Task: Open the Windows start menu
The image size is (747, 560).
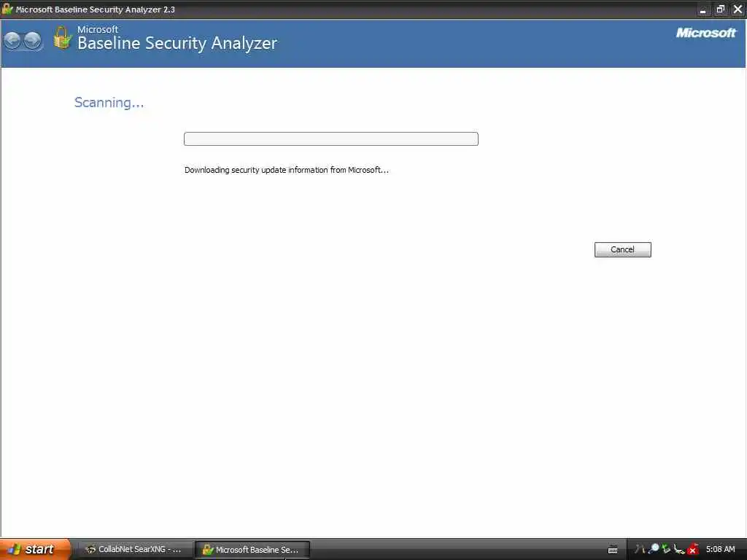Action: click(35, 549)
